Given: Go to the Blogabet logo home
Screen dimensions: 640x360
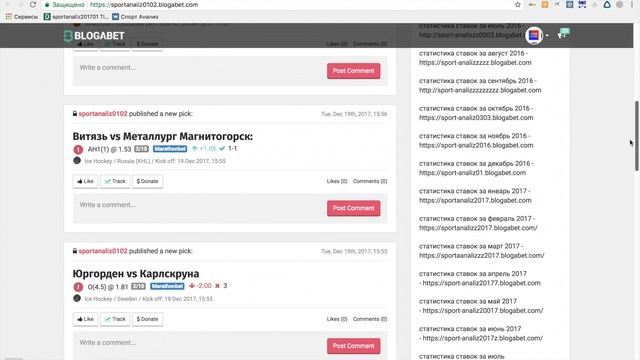Looking at the screenshot, I should (94, 36).
